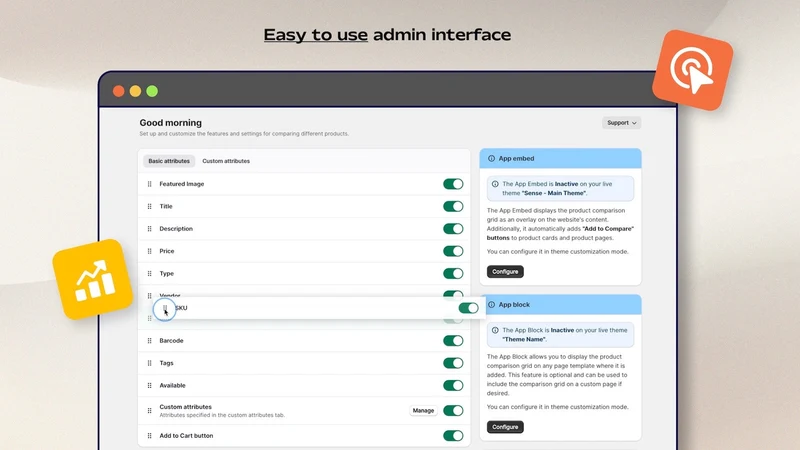Click the yellow growth chart badge icon

point(93,279)
